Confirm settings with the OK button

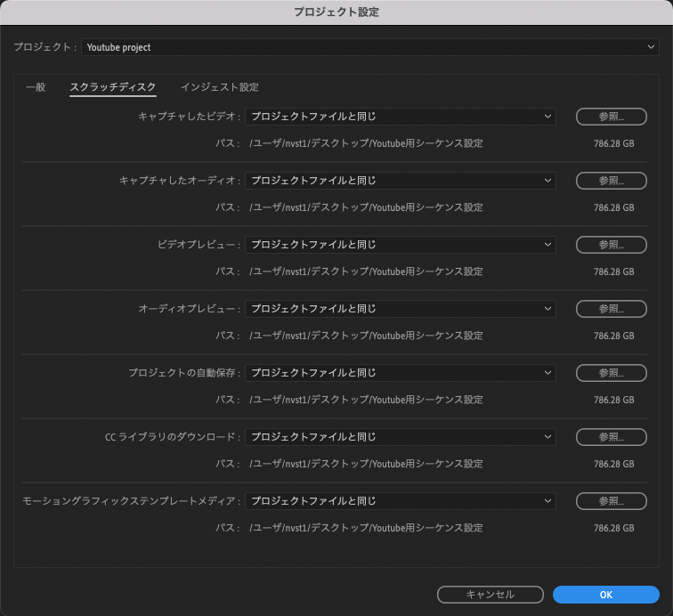606,595
